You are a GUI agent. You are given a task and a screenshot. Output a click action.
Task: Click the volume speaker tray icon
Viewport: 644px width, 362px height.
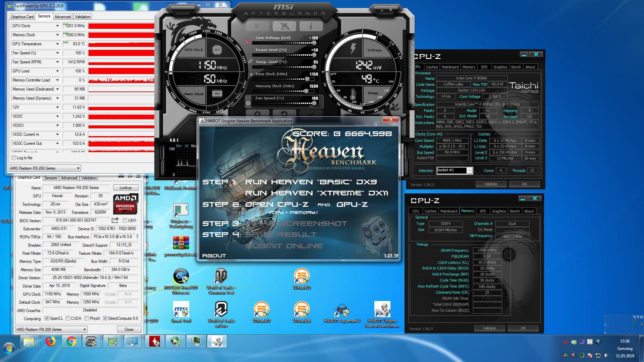coord(606,355)
